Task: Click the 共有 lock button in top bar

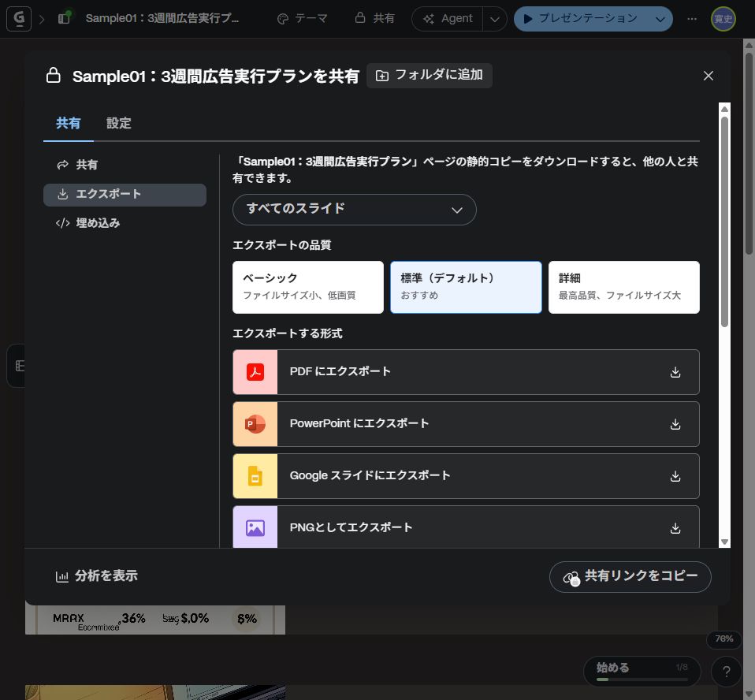Action: click(x=374, y=18)
